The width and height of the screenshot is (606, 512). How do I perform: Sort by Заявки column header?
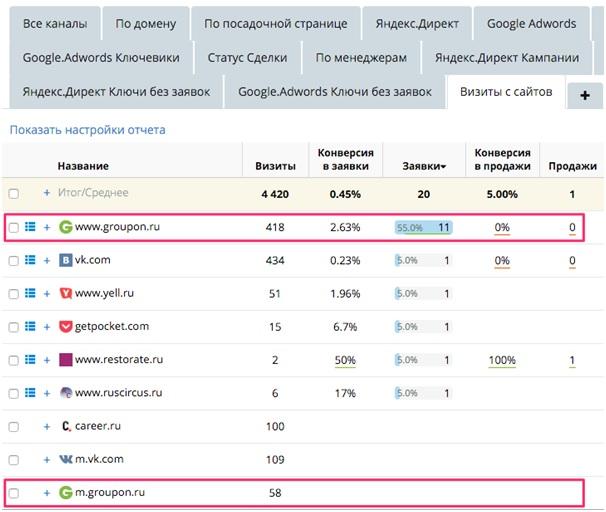coord(424,166)
